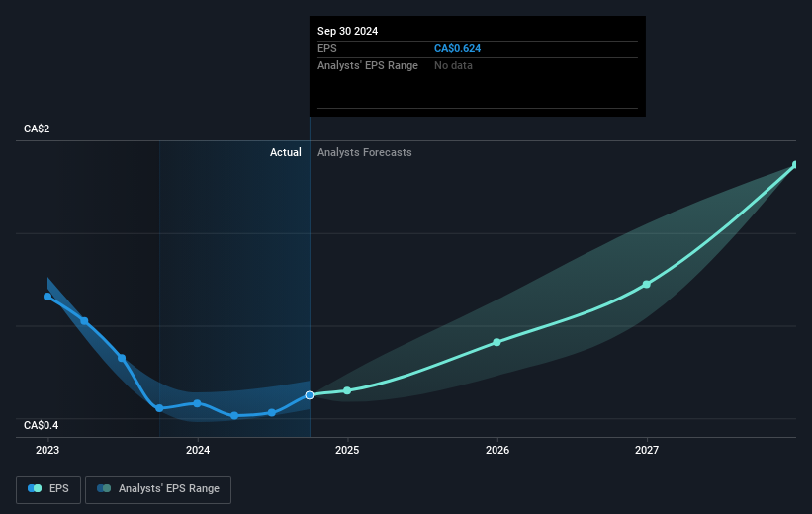Click the 2025 x-axis label
The image size is (812, 514).
tap(347, 451)
